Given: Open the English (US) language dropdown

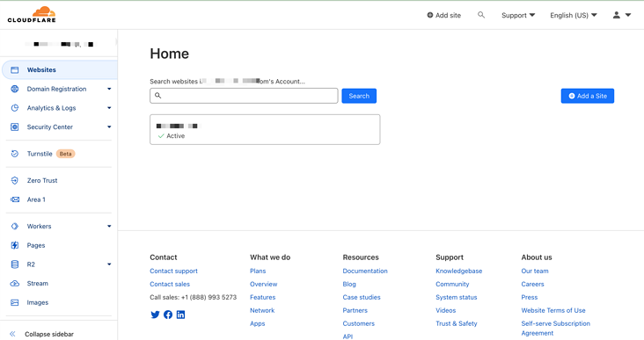Looking at the screenshot, I should [574, 15].
